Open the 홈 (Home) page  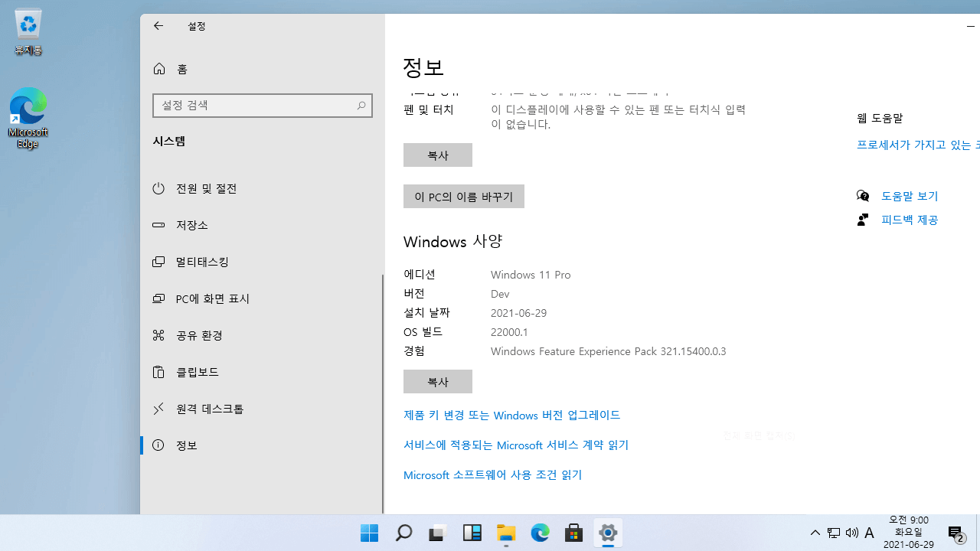[262, 69]
